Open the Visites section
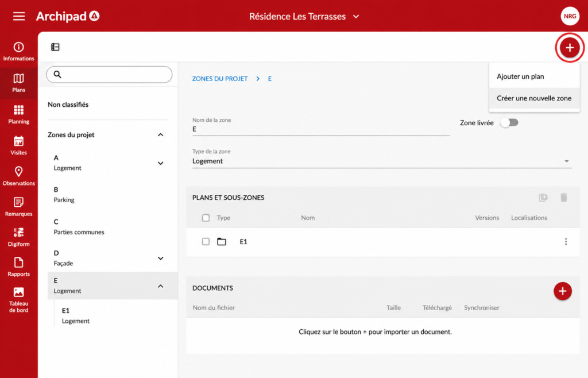 (x=19, y=145)
